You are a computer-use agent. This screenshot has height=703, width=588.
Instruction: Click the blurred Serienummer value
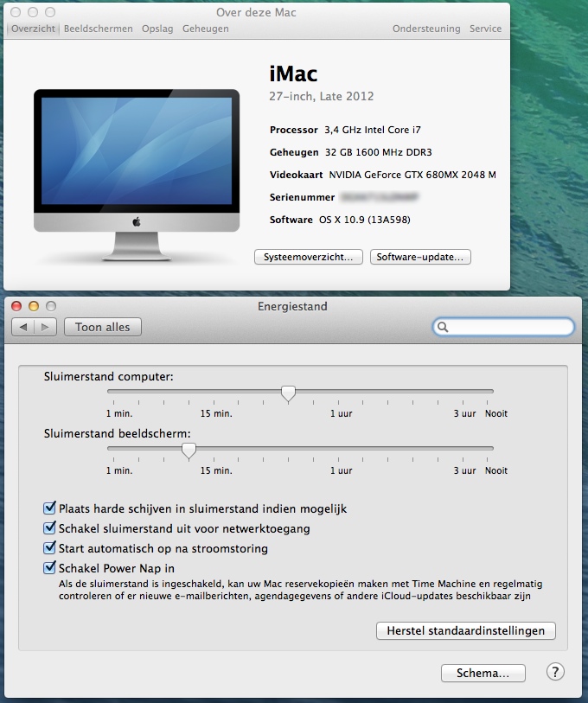(x=379, y=197)
